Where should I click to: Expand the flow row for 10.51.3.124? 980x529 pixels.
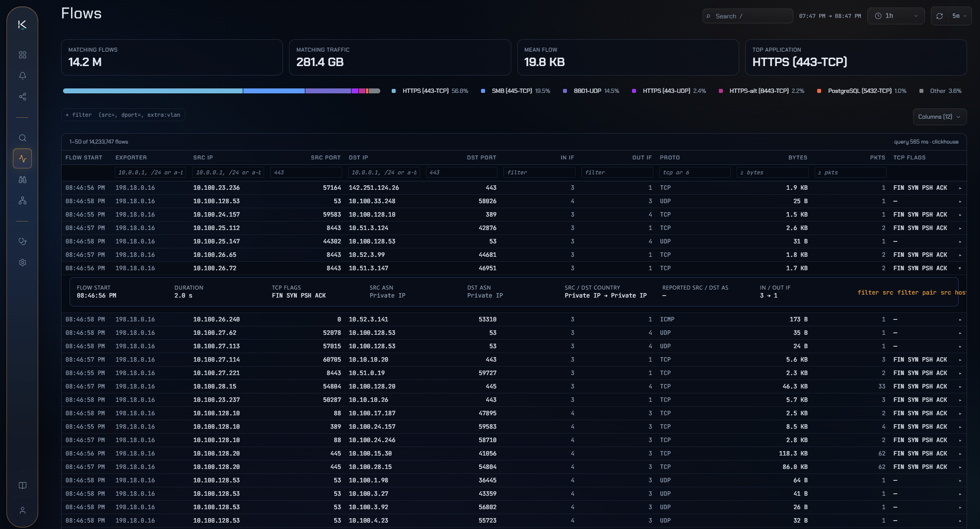(960, 228)
